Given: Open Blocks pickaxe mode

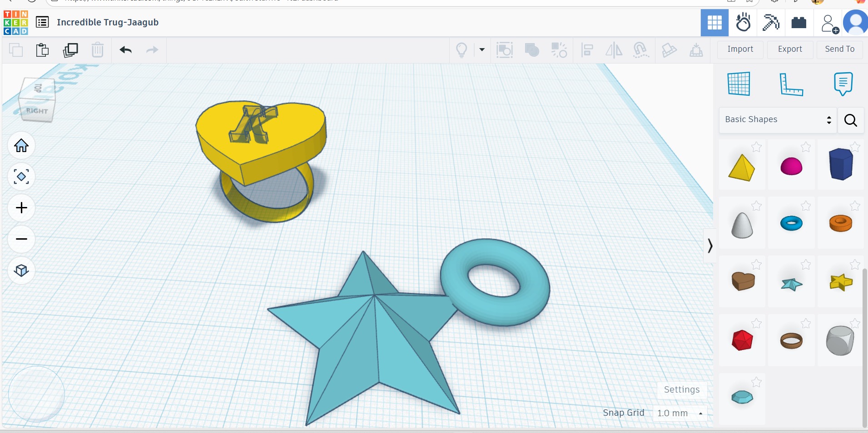Looking at the screenshot, I should [771, 22].
